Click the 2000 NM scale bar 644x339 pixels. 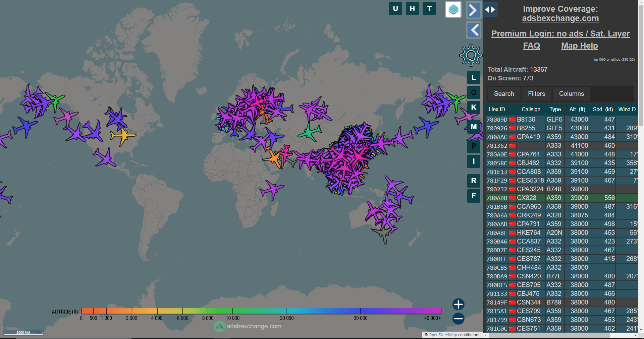(x=23, y=332)
